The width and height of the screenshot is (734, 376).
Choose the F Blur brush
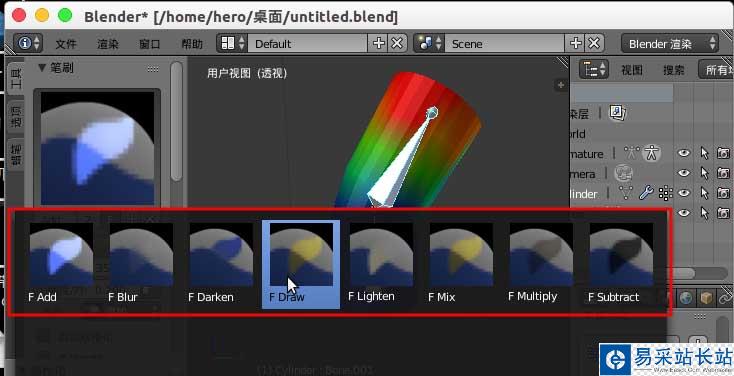(141, 264)
